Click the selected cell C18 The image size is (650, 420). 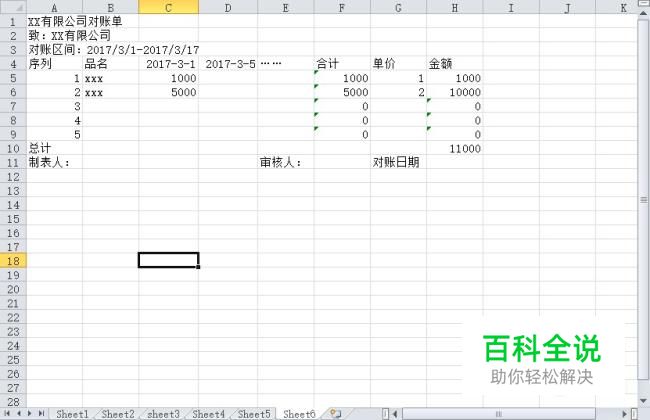coord(168,260)
